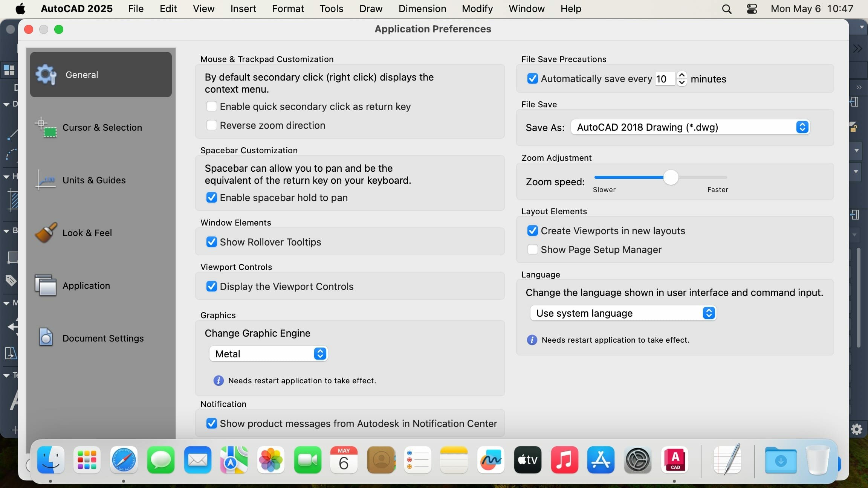Image resolution: width=868 pixels, height=488 pixels.
Task: Open the language selection dropdown
Action: point(623,313)
